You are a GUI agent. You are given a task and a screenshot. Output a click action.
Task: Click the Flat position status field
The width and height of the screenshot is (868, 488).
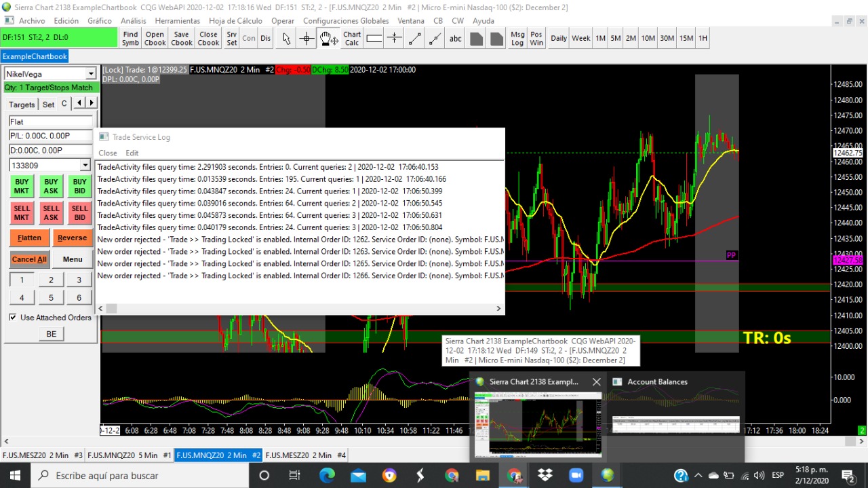(51, 121)
